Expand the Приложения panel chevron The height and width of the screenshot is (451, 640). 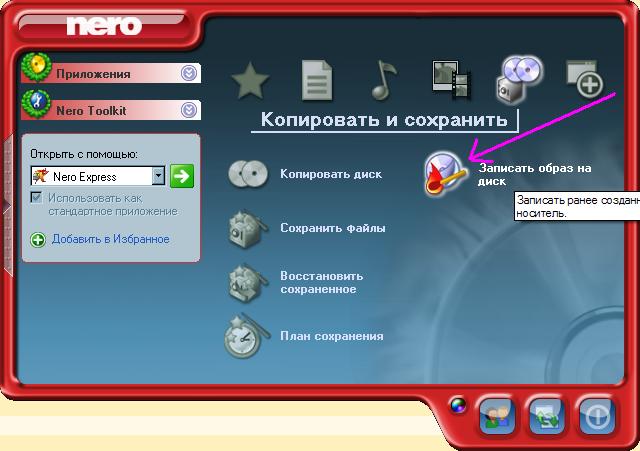(189, 73)
